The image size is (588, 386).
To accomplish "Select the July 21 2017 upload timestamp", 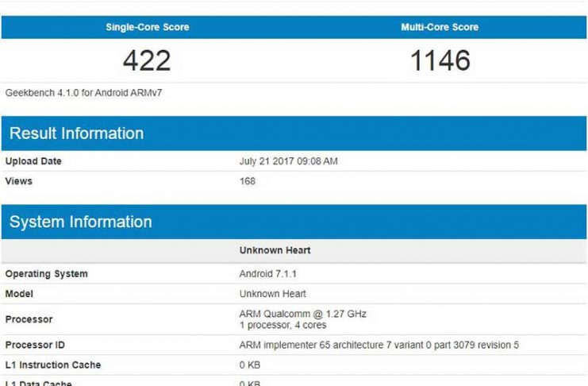I will [x=288, y=161].
